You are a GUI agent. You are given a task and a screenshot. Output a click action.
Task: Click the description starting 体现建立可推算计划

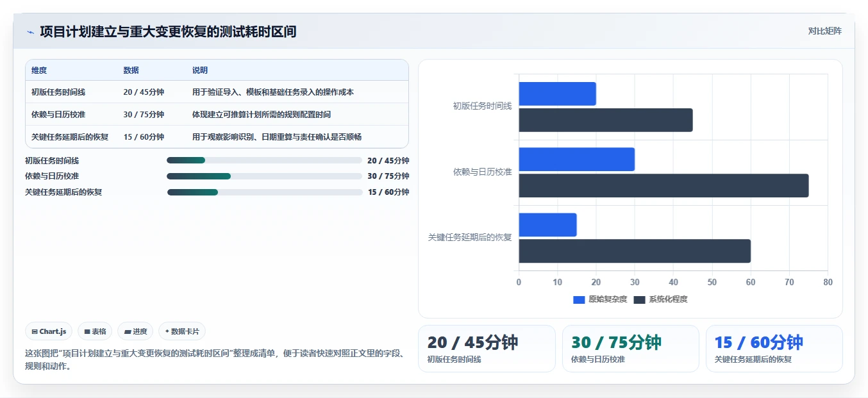(262, 115)
